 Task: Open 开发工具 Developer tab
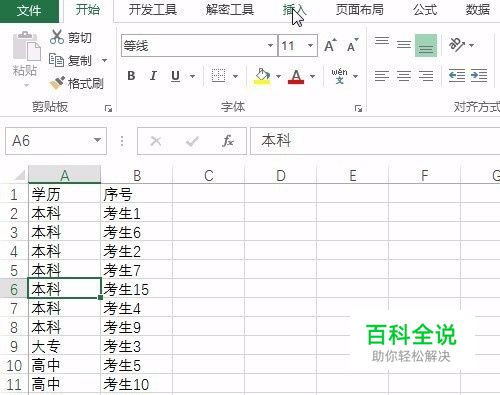tap(153, 10)
